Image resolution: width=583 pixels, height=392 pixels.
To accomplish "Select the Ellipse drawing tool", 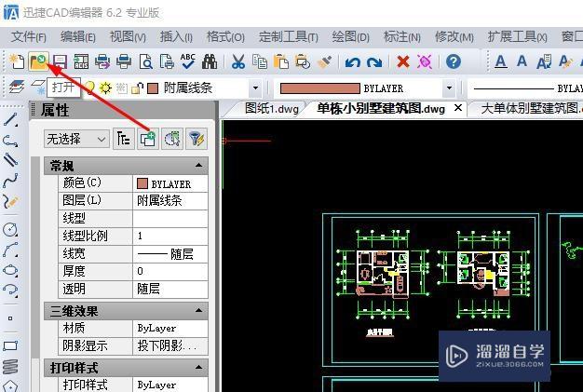I will [x=10, y=270].
